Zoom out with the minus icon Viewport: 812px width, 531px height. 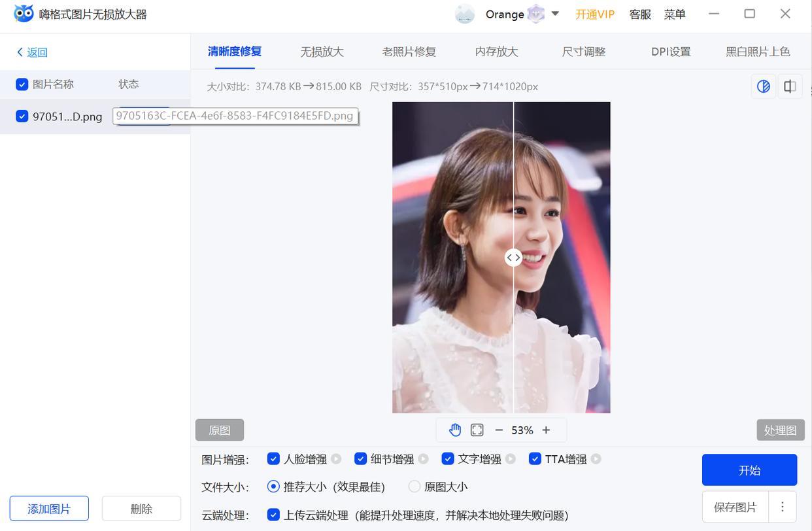[499, 430]
